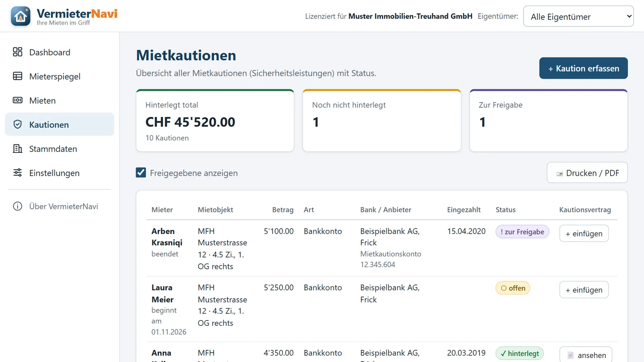Select the Hinterlegt total card
This screenshot has height=362, width=644.
(x=215, y=121)
